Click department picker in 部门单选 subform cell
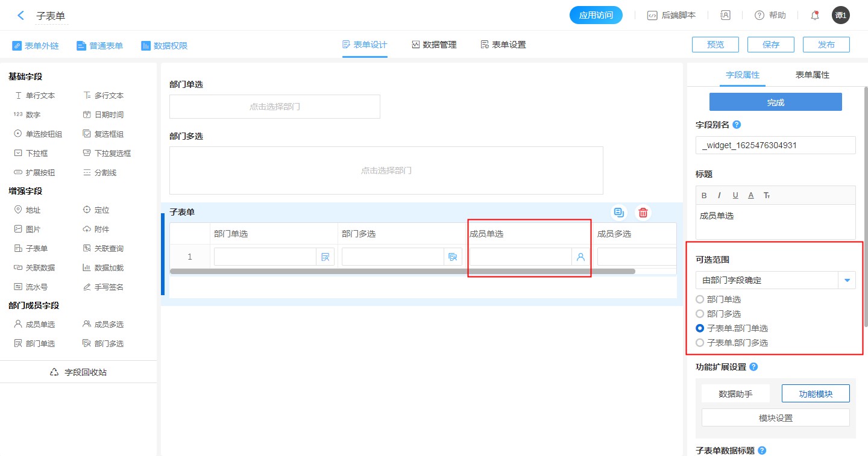Image resolution: width=868 pixels, height=456 pixels. (325, 257)
